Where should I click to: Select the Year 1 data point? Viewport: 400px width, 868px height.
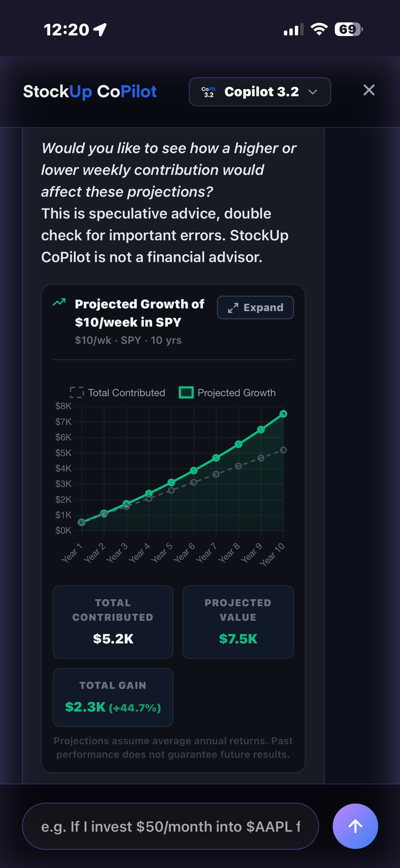(82, 522)
